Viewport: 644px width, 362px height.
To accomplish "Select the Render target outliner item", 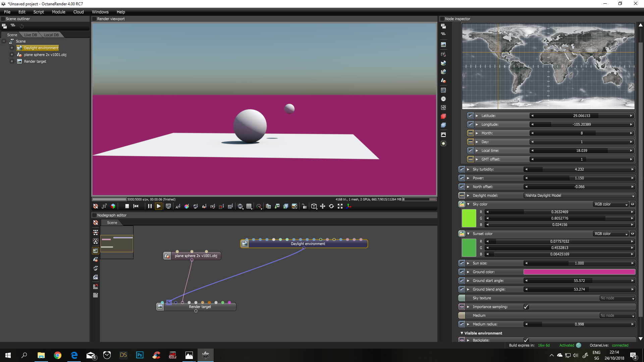I will coord(35,61).
